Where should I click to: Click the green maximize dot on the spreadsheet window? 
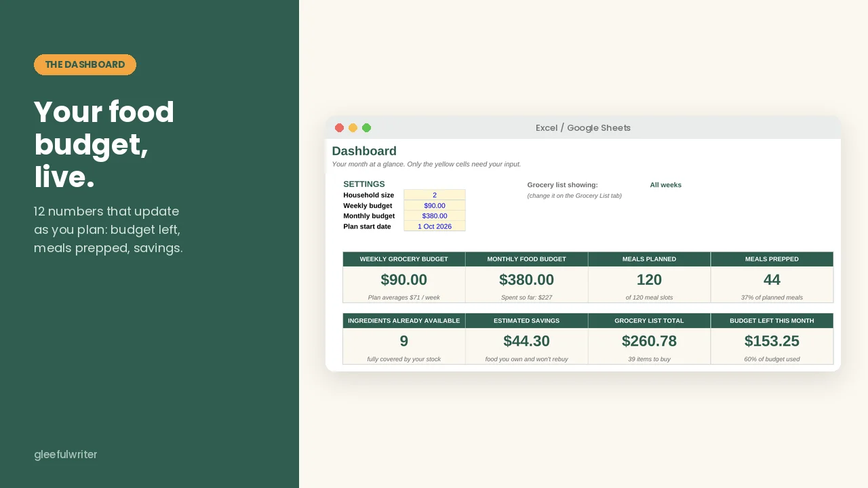367,128
